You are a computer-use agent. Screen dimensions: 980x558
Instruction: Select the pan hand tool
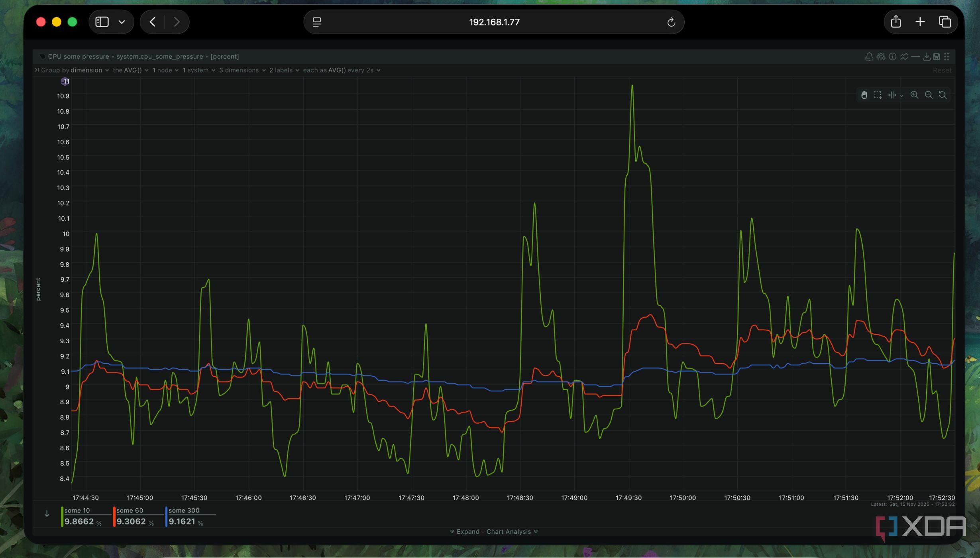pyautogui.click(x=864, y=95)
